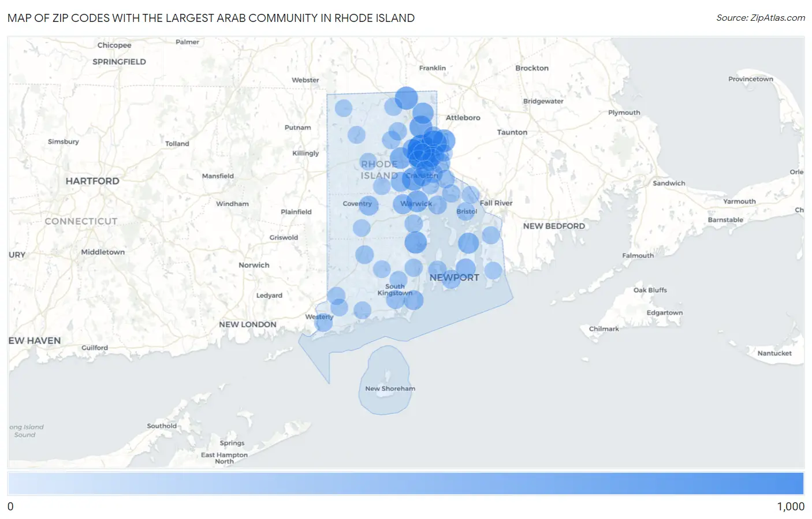Click the Coventry town label
The image size is (812, 519).
coord(357,204)
